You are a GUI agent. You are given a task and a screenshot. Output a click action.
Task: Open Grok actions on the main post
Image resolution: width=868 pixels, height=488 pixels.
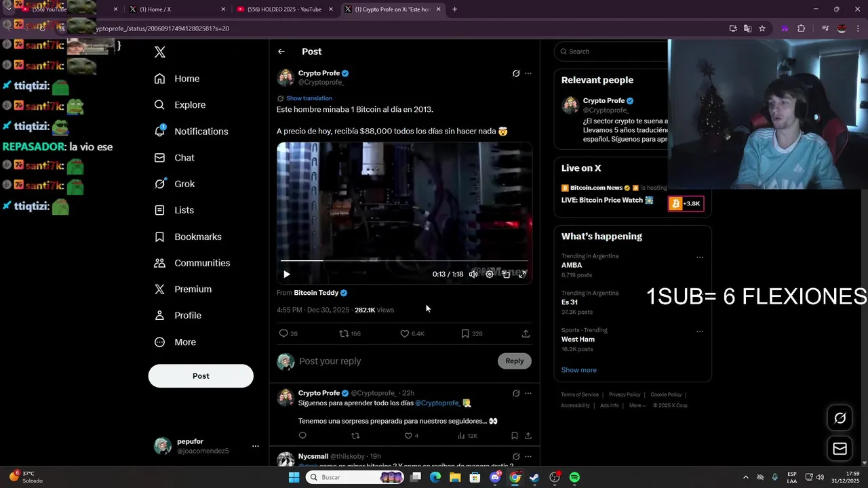point(516,73)
